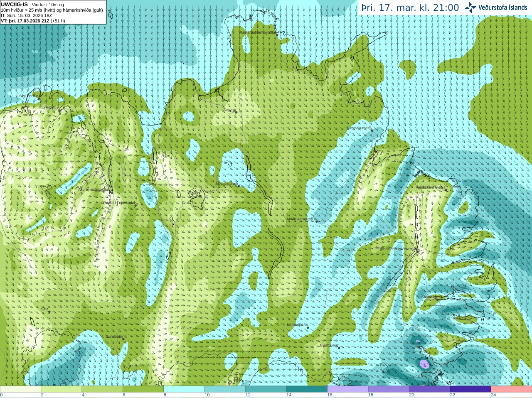Click the legend value 16
The width and height of the screenshot is (532, 398).
(x=330, y=395)
